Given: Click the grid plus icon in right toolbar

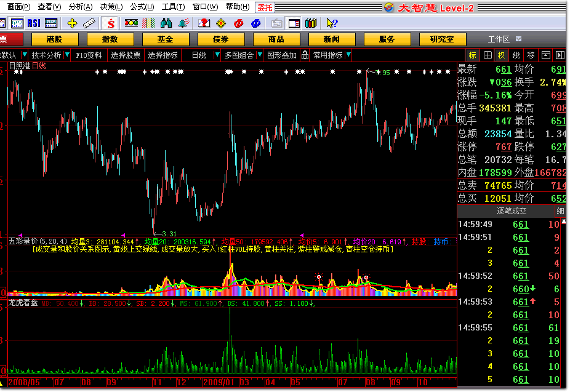Looking at the screenshot, I should (488, 55).
